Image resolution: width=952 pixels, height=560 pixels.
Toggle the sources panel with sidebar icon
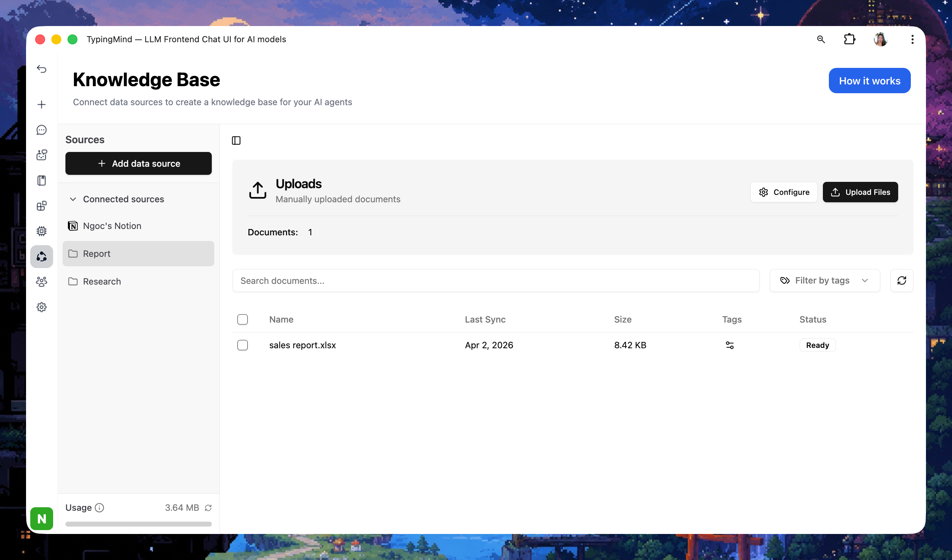[x=236, y=140]
